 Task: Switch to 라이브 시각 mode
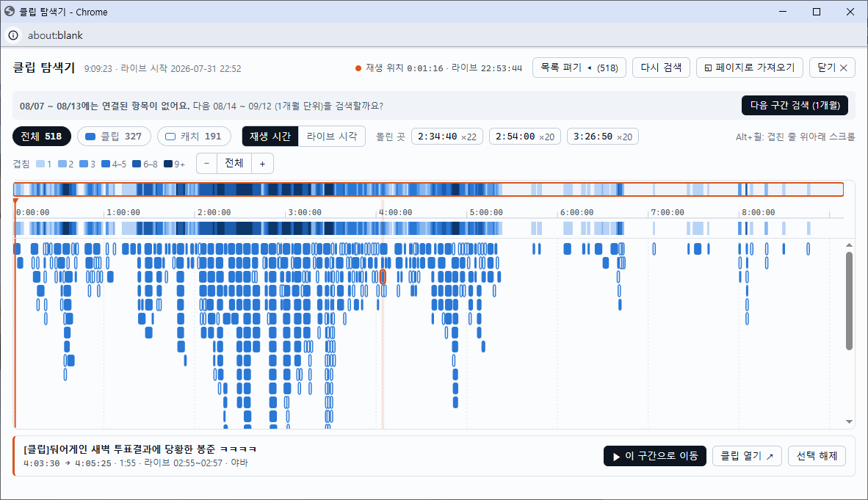tap(332, 137)
